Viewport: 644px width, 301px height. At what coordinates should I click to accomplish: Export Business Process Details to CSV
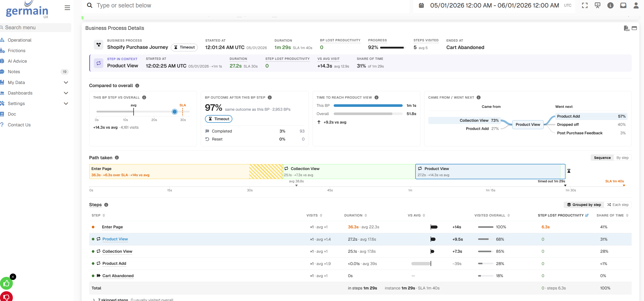click(627, 28)
